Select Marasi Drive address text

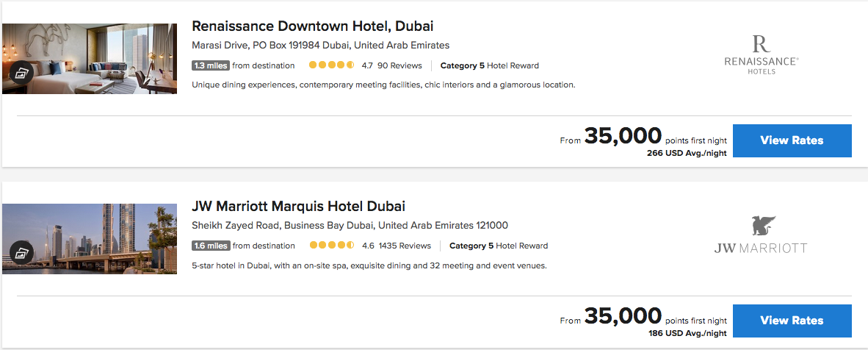coord(320,46)
